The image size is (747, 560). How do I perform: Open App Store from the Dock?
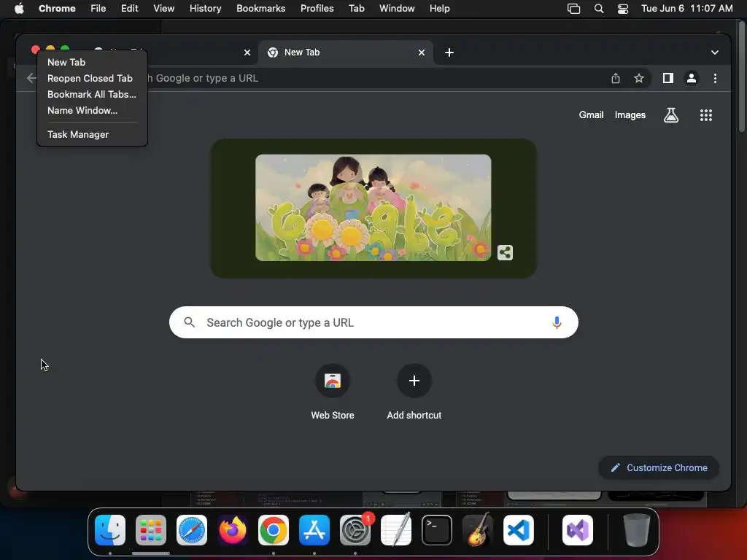pos(314,530)
